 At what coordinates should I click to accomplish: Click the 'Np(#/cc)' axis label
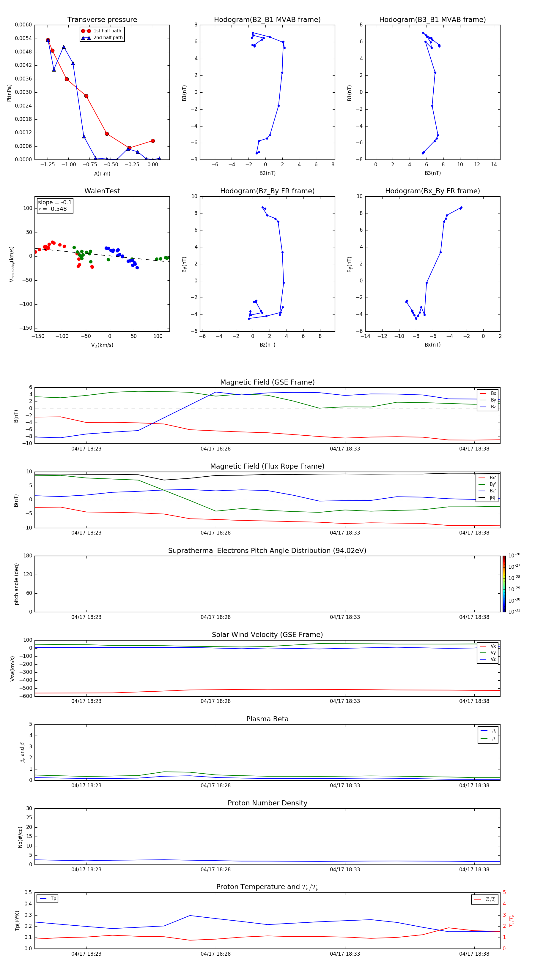click(20, 837)
